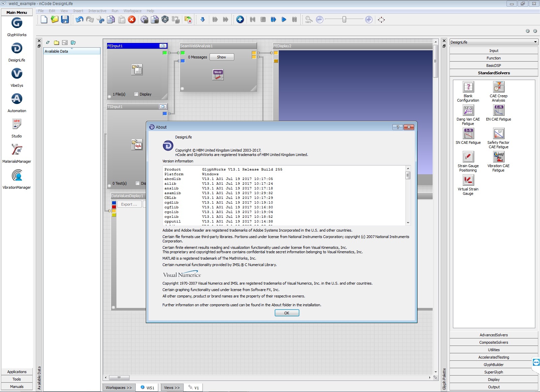Click the zoom 100% magnifier icon
This screenshot has height=392, width=540.
[309, 20]
